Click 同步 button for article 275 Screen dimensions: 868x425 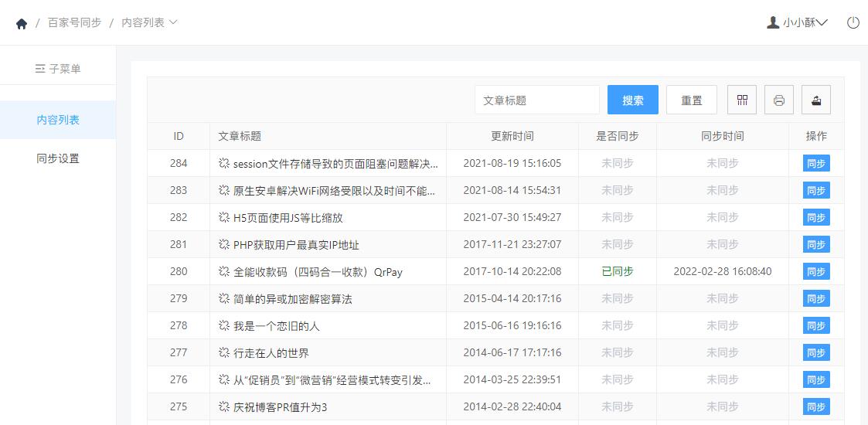coord(816,406)
